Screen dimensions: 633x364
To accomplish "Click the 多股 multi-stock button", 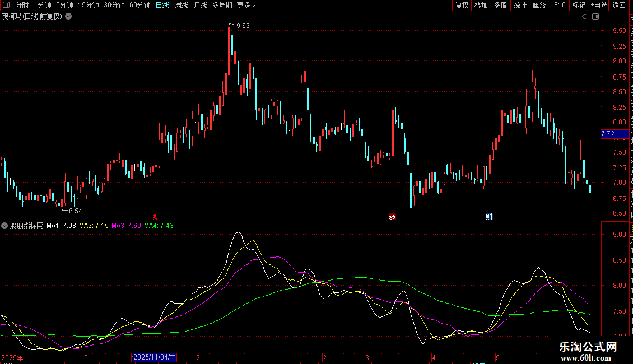I will (500, 5).
